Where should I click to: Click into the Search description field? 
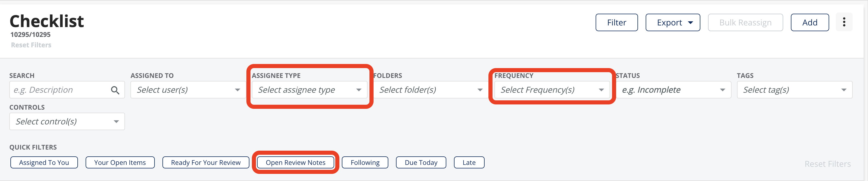pyautogui.click(x=59, y=90)
